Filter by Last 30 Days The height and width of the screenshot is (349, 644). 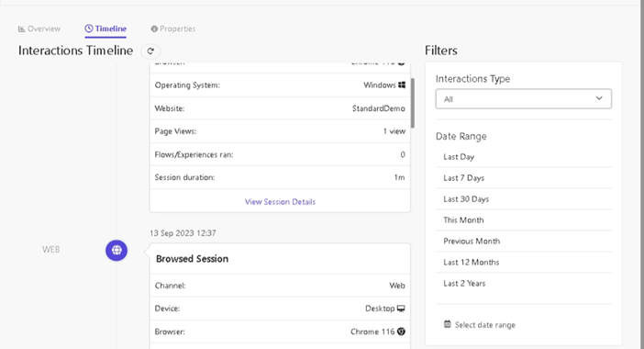[x=523, y=199]
